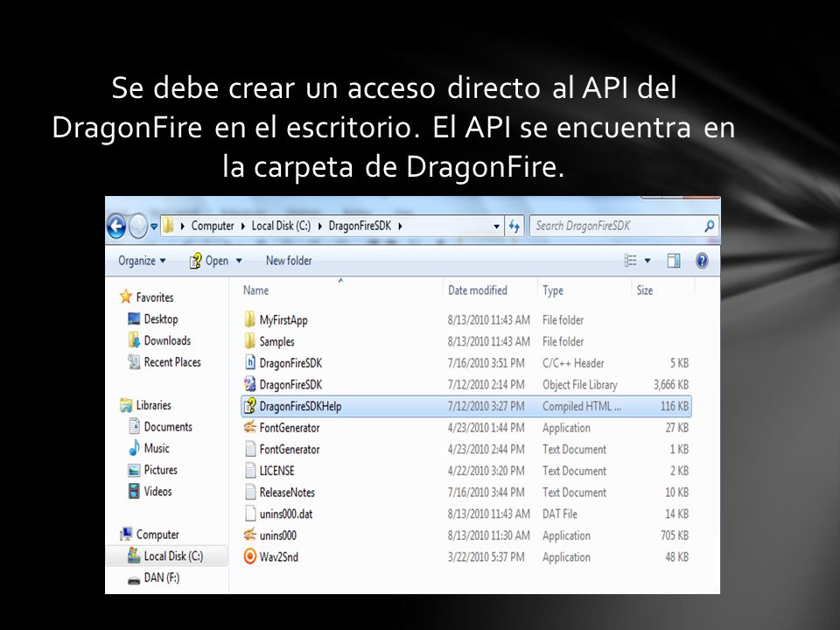
Task: Create a New folder
Action: (289, 261)
